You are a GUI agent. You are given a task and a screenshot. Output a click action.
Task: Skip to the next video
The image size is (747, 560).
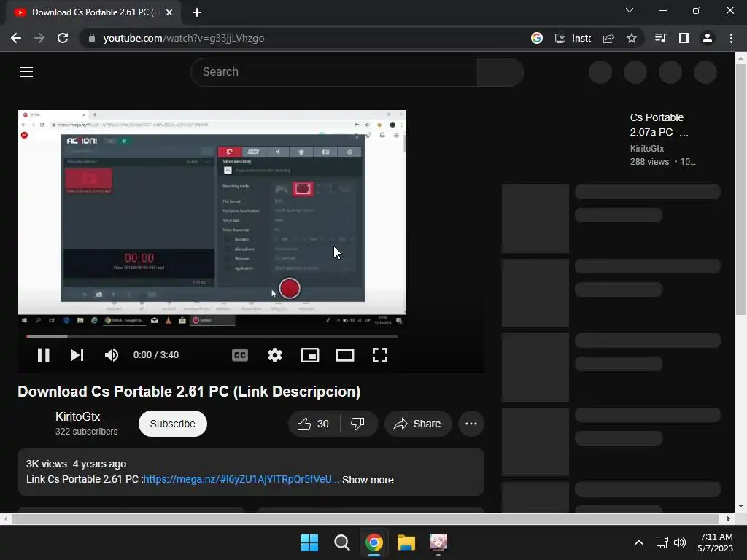[x=77, y=355]
